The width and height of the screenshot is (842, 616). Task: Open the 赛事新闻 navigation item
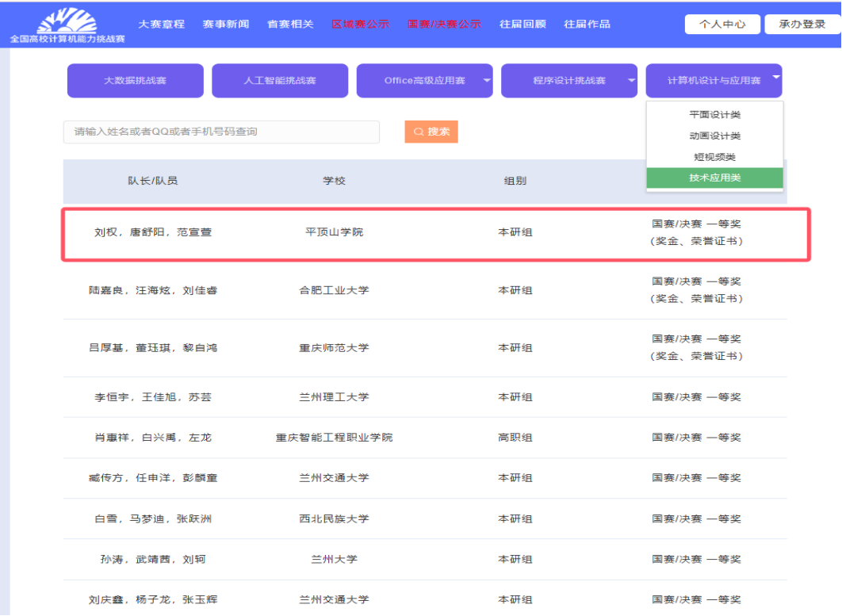point(225,24)
